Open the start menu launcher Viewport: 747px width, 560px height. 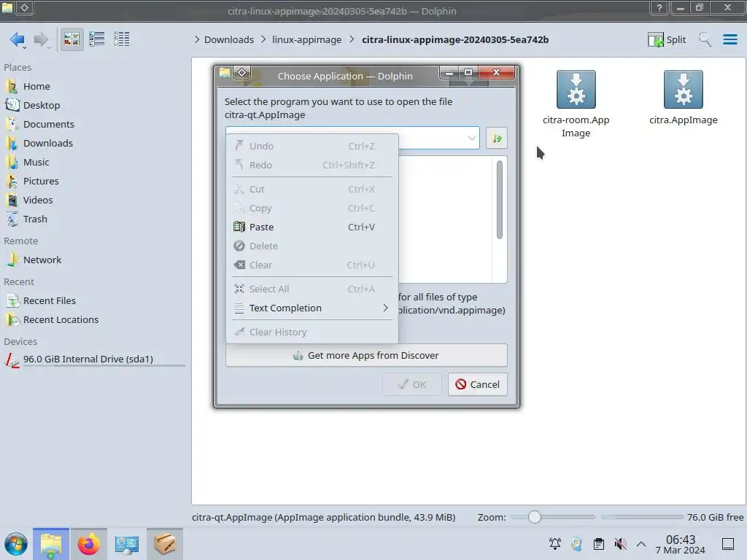16,544
